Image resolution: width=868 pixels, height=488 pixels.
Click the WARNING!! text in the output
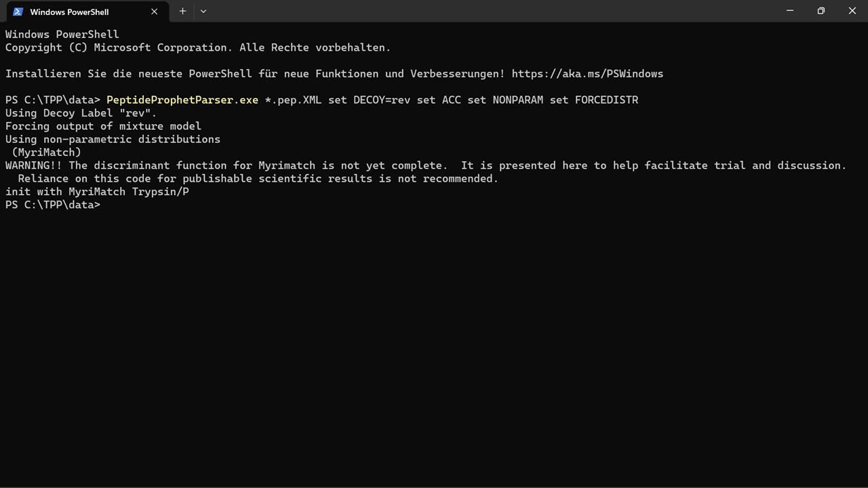point(34,165)
